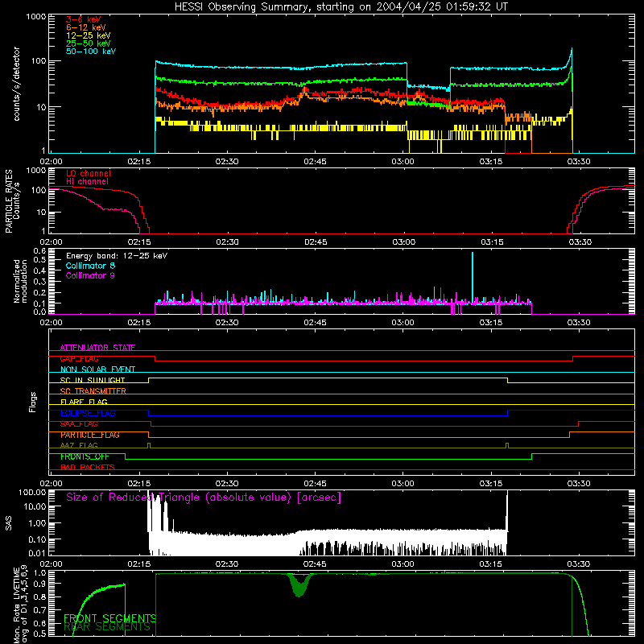
Task: Click the SAA_FLAG label
Action: tap(79, 424)
